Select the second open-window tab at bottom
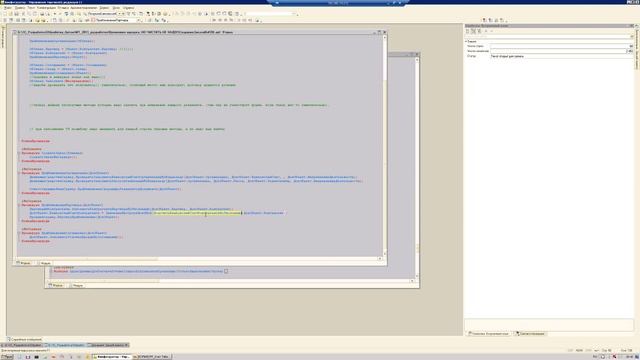The height and width of the screenshot is (360, 640). [x=64, y=345]
